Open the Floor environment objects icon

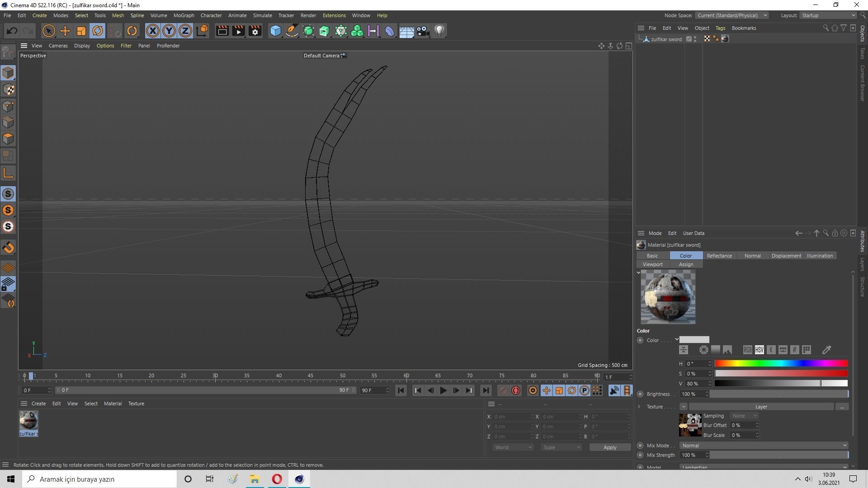[x=406, y=31]
